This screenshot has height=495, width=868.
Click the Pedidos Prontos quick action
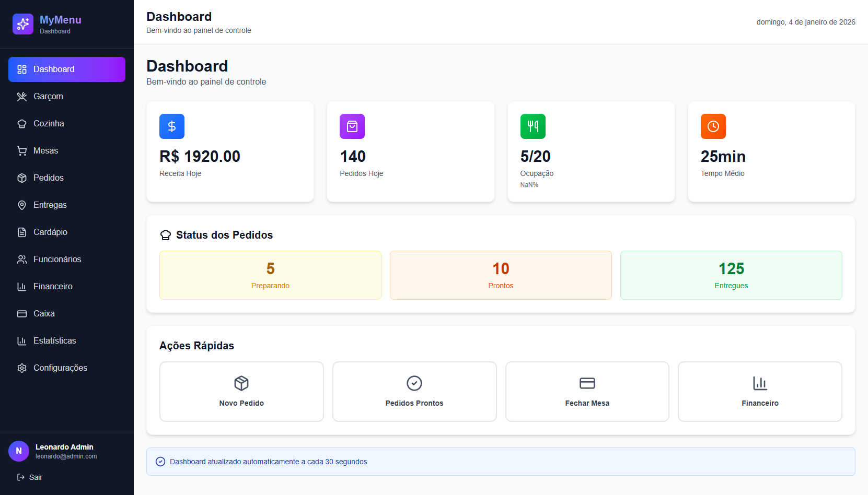414,392
